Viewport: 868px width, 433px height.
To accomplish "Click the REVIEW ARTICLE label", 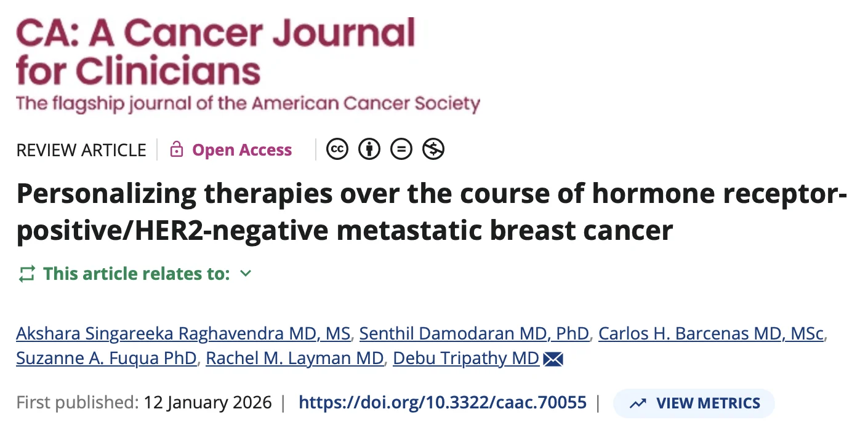I will (81, 149).
